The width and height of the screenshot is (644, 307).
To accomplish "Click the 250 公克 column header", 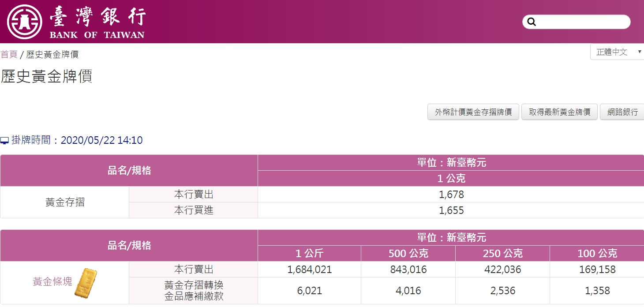I will click(x=503, y=254).
